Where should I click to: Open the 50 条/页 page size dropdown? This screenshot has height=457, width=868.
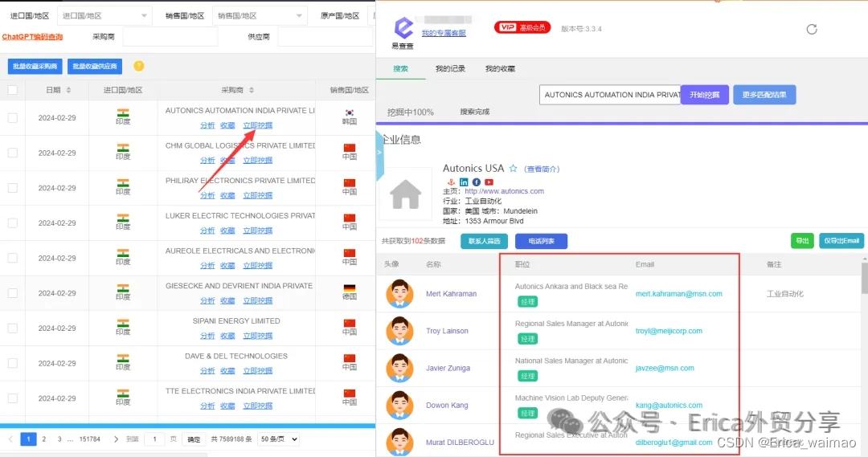pos(278,439)
